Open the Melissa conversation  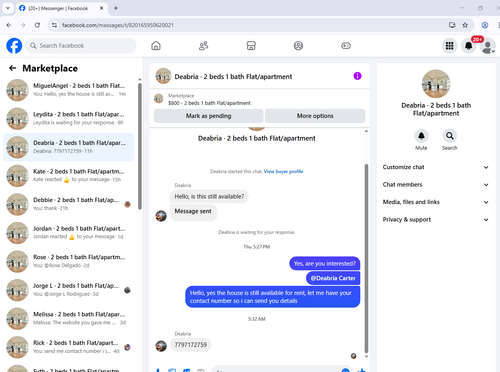pos(68,319)
